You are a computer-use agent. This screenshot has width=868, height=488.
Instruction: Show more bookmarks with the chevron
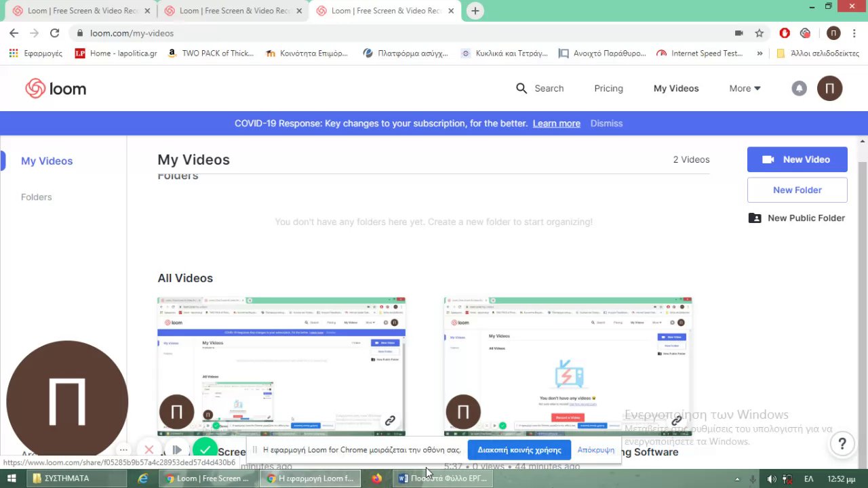(x=759, y=53)
